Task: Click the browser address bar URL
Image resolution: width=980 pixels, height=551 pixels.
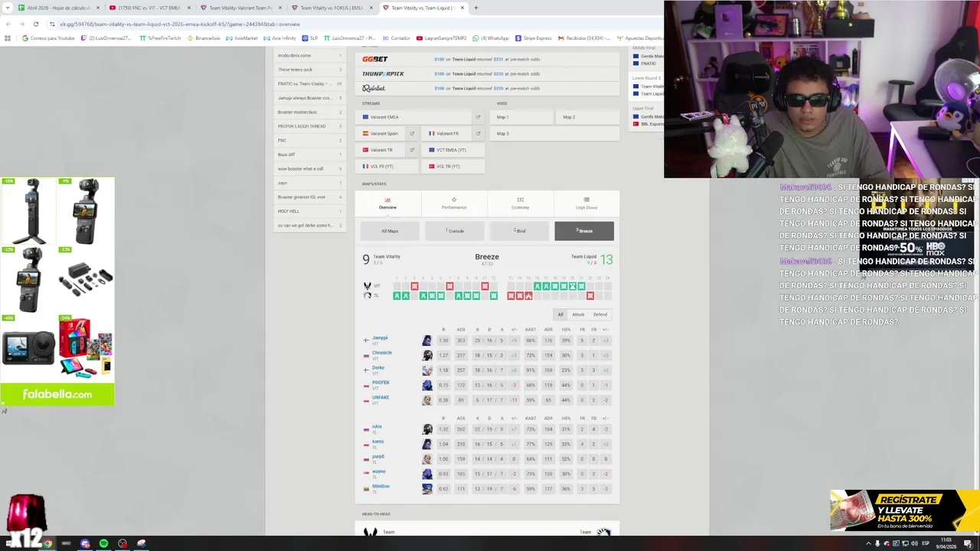Action: pos(180,24)
